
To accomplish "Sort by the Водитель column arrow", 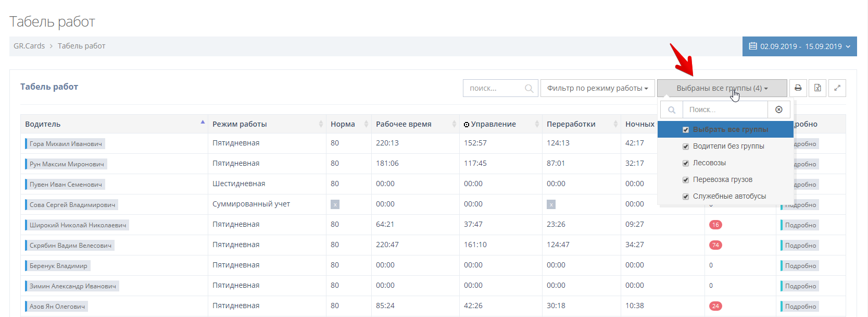I will click(x=203, y=123).
